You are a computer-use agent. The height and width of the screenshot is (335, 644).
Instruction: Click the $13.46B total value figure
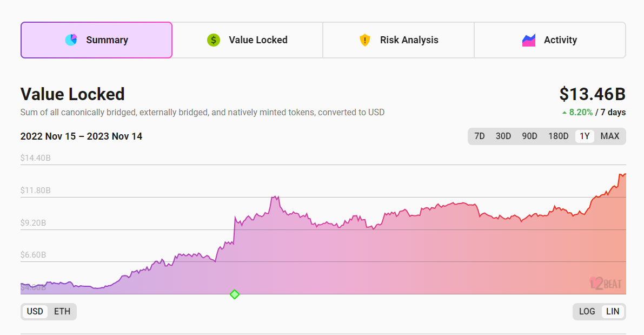[592, 94]
